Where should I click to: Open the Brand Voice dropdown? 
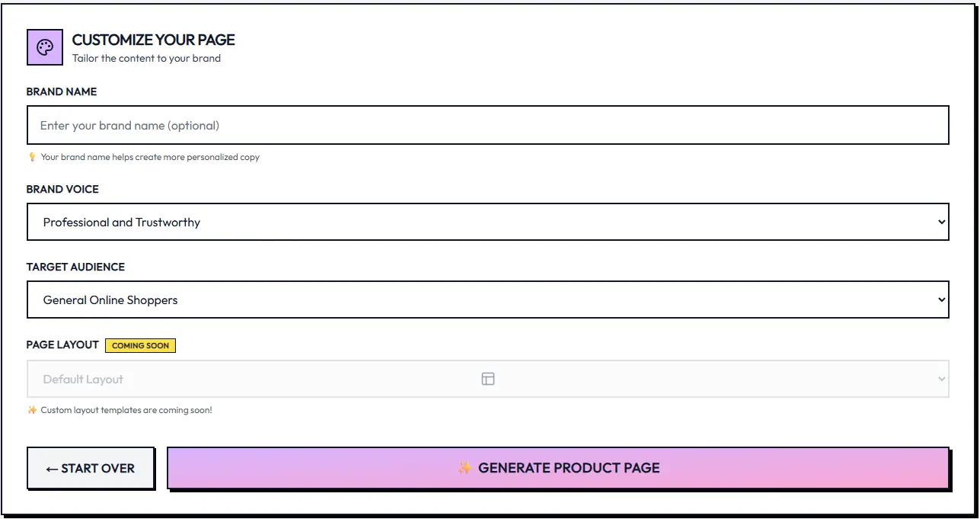[487, 222]
